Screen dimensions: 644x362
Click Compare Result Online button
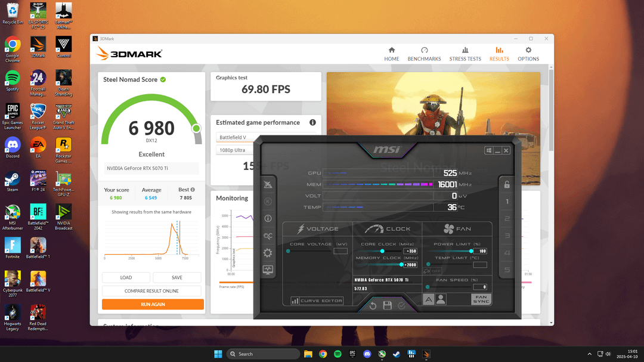151,291
